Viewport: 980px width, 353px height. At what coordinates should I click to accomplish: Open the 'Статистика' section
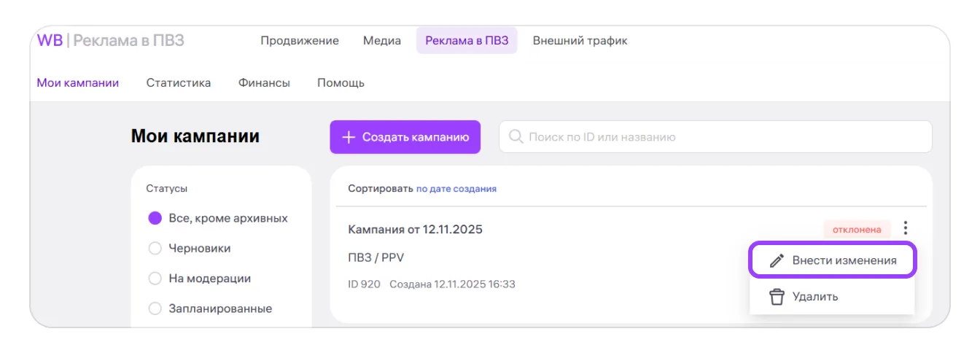179,83
